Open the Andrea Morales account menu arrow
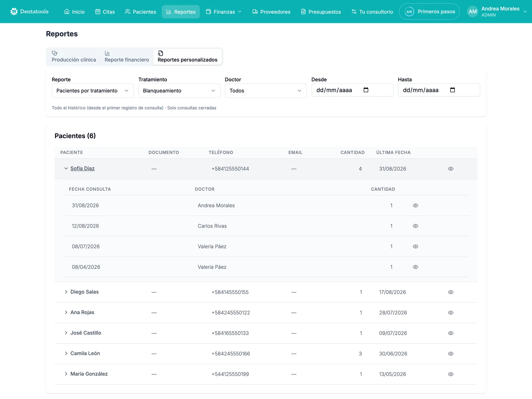 pos(525,12)
